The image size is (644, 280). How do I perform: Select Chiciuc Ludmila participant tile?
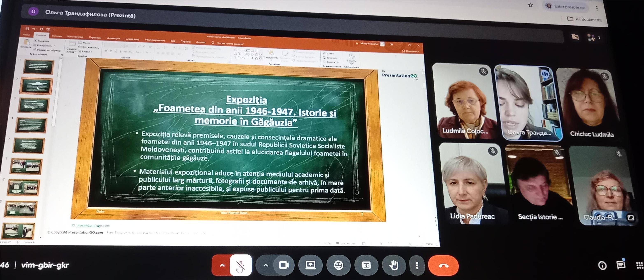point(588,104)
